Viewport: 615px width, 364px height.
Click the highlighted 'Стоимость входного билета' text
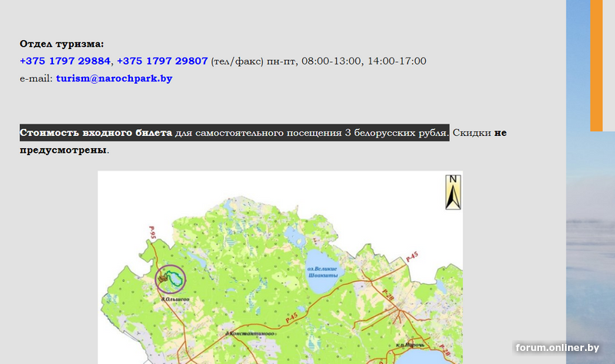[96, 133]
